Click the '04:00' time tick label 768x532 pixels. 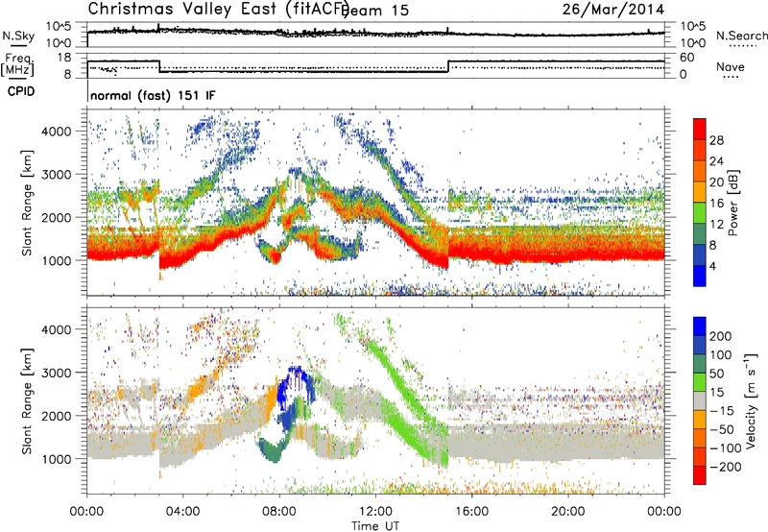tap(182, 511)
